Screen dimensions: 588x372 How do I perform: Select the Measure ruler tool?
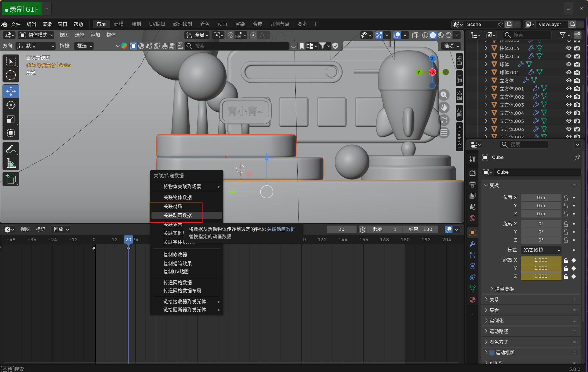click(11, 163)
